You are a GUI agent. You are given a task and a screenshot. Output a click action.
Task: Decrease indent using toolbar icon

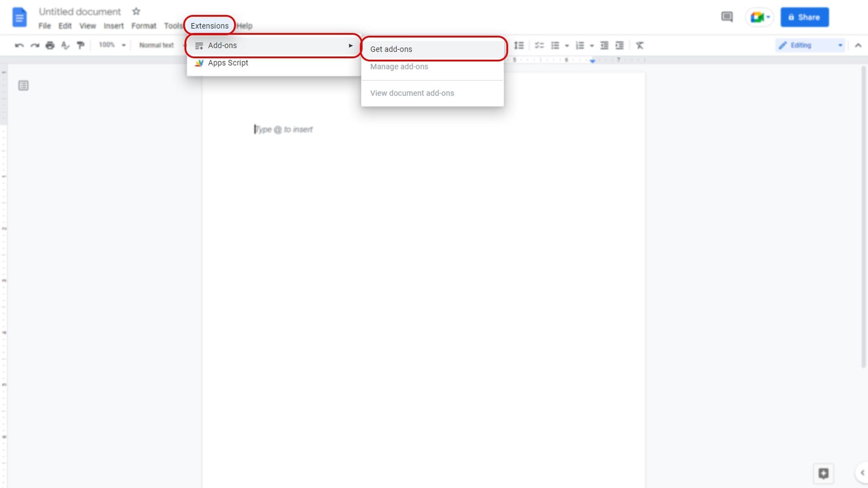pos(604,45)
